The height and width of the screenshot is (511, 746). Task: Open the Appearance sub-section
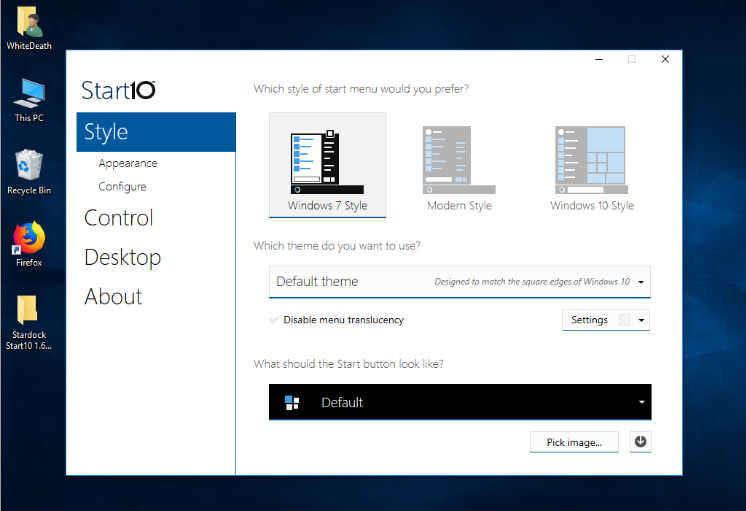pos(128,163)
